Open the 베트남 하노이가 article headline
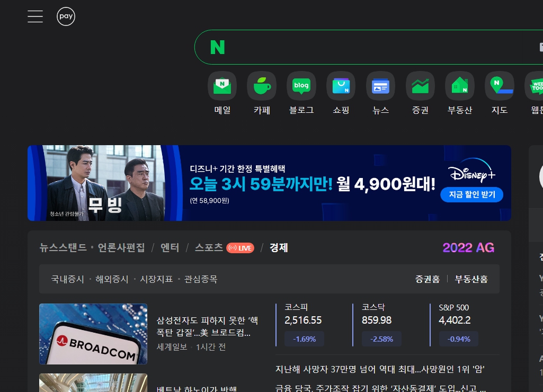Viewport: 543px width, 392px height. coord(197,388)
